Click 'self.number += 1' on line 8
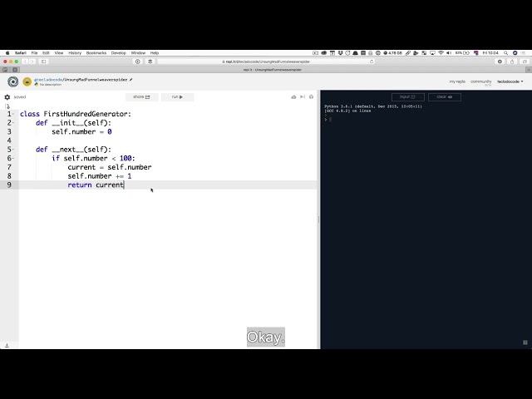 click(x=100, y=176)
